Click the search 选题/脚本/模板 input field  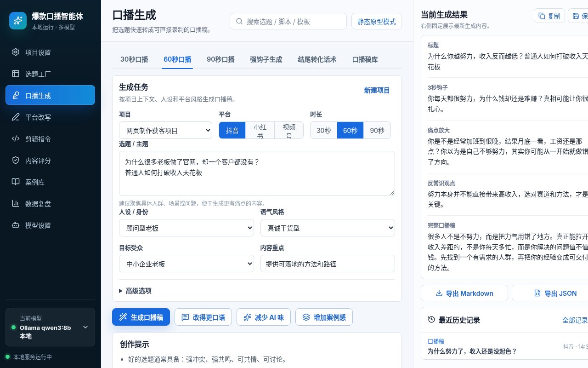click(288, 21)
